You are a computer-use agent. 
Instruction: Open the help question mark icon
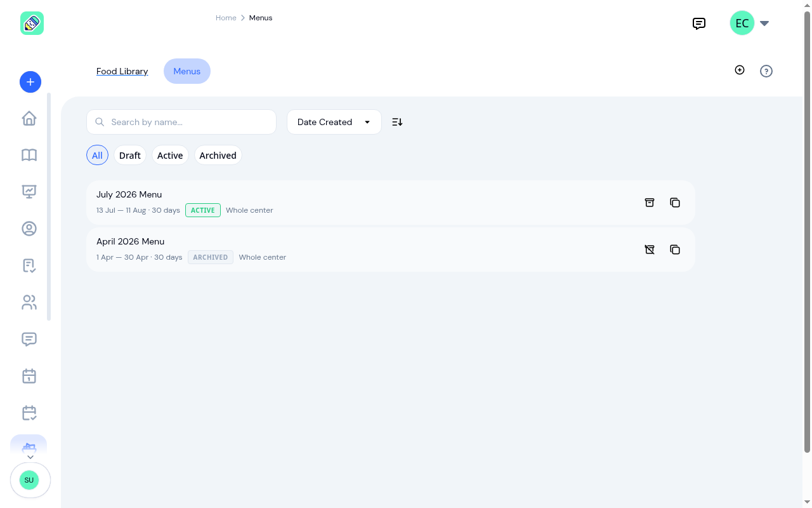coord(766,71)
